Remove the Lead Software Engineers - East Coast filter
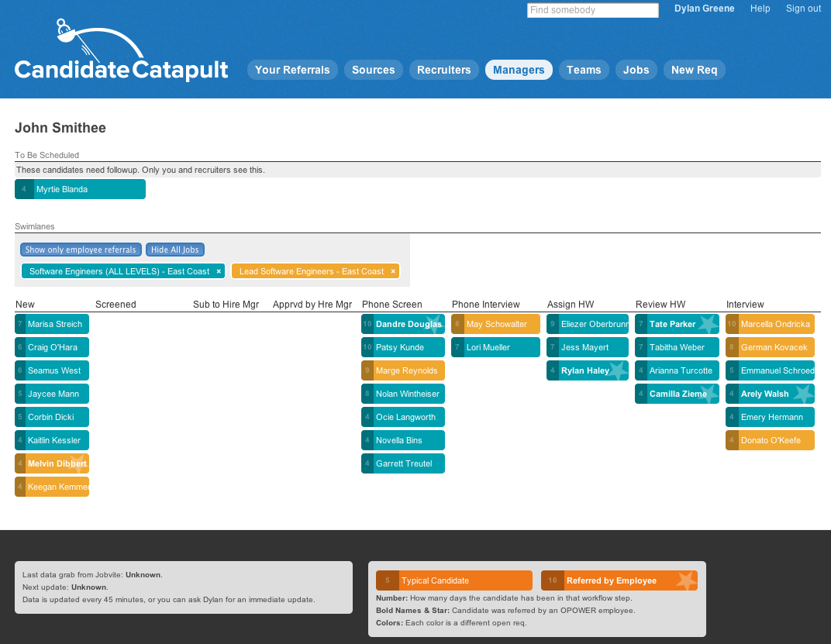Screen dimensions: 831x644 point(391,271)
